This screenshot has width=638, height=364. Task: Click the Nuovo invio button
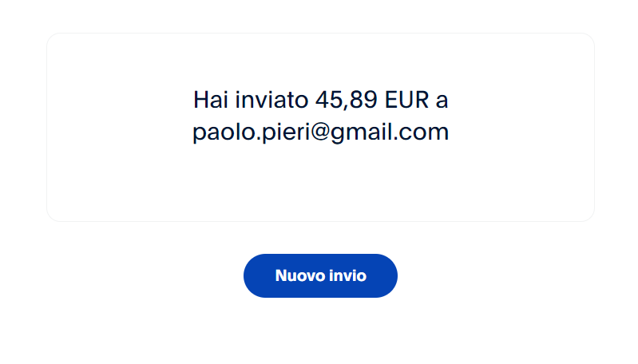[320, 275]
